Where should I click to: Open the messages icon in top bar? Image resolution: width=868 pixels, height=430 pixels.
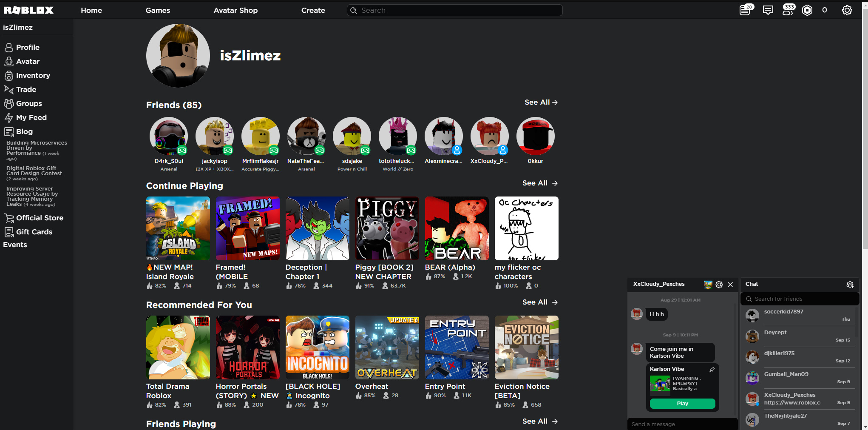[x=768, y=10]
